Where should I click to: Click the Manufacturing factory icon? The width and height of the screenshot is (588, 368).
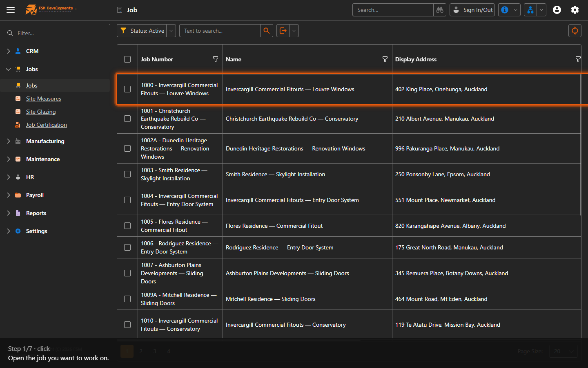pyautogui.click(x=18, y=141)
